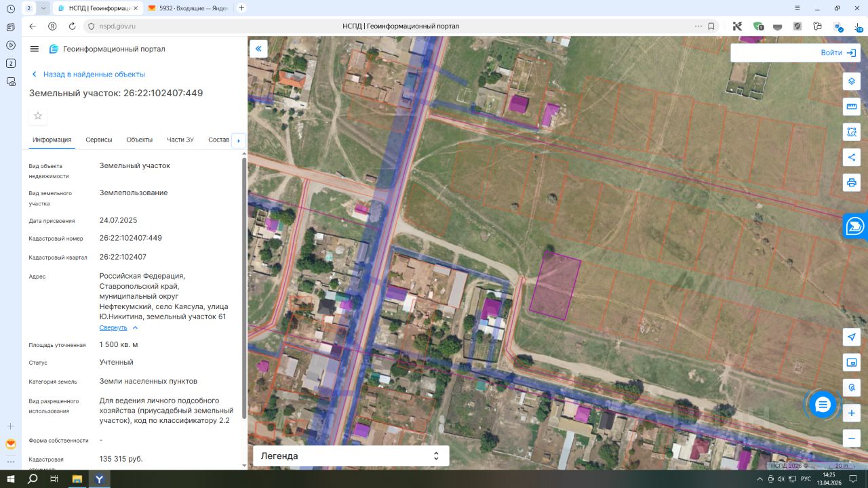Expand the Легенда legend panel
868x488 pixels.
pyautogui.click(x=351, y=456)
